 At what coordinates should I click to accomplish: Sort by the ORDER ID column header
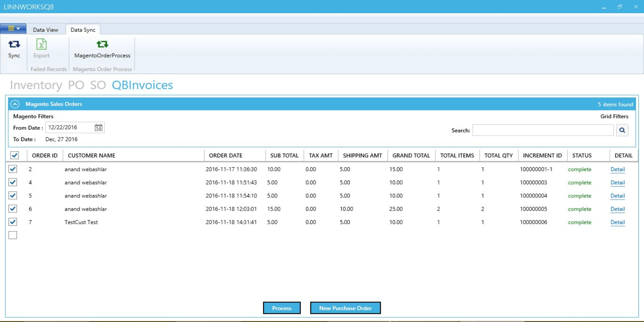point(45,156)
